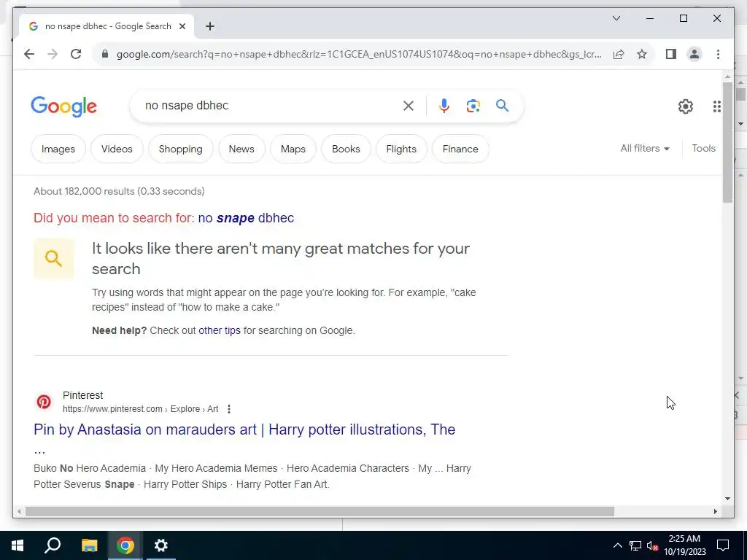Open tab search chevron in title bar
The image size is (747, 560).
point(616,18)
